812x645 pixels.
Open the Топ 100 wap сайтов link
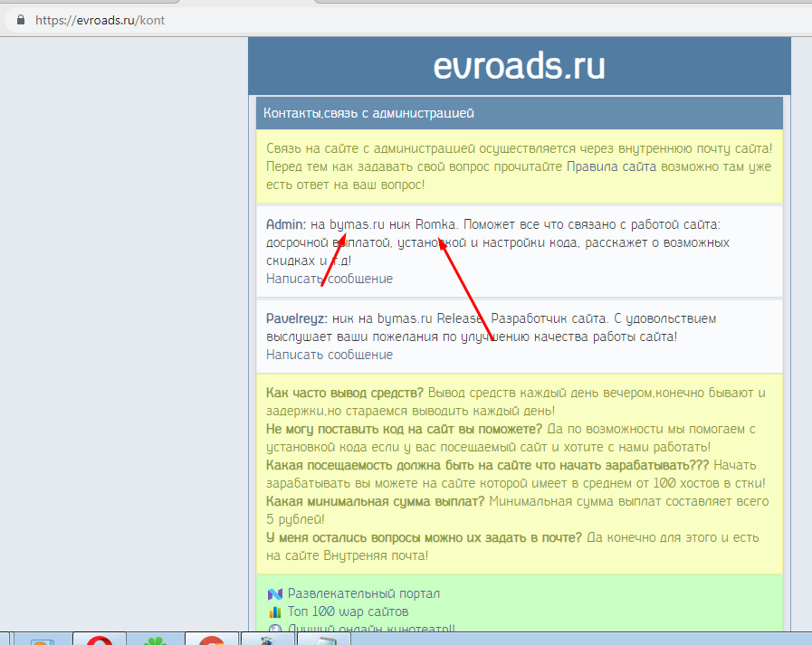pyautogui.click(x=348, y=612)
